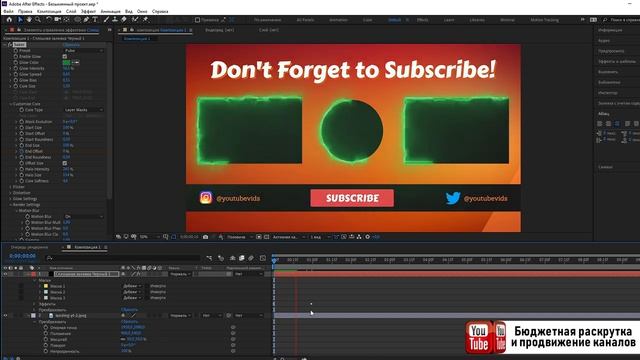Toggle the Snapping checkbox in the toolbar

(x=197, y=20)
